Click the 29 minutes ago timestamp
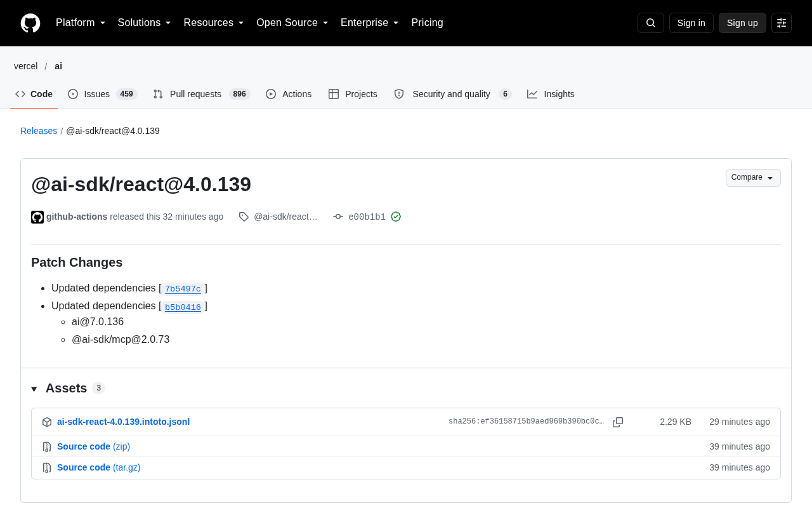 click(740, 422)
